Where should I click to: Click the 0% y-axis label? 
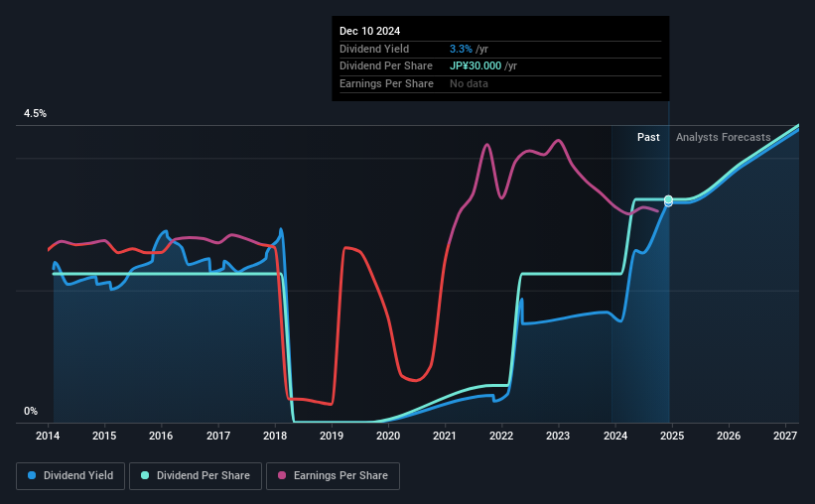[31, 411]
